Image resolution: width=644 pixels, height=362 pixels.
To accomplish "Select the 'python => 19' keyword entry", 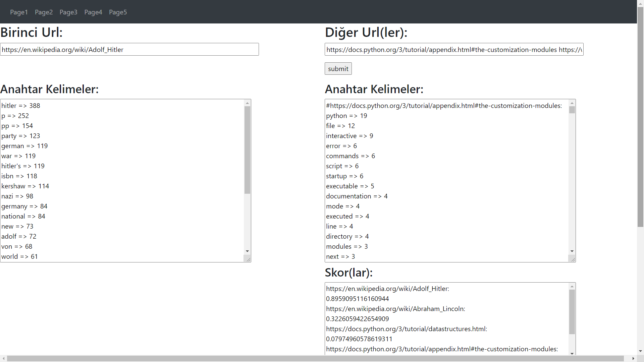I will coord(346,116).
